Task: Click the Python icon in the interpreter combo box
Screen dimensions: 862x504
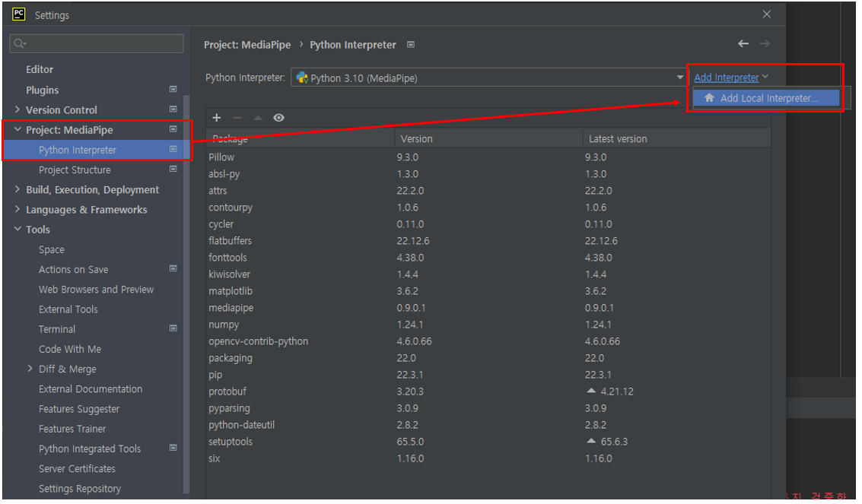Action: coord(302,78)
